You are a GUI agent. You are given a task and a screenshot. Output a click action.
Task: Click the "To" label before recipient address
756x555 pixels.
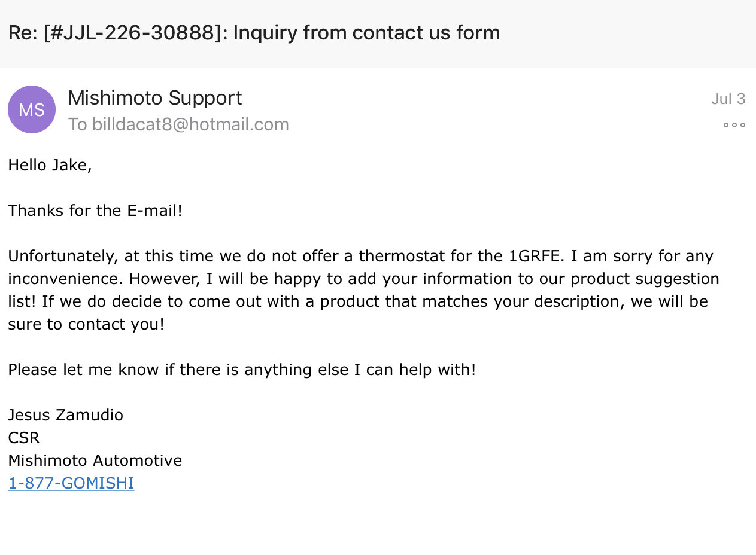pyautogui.click(x=78, y=124)
